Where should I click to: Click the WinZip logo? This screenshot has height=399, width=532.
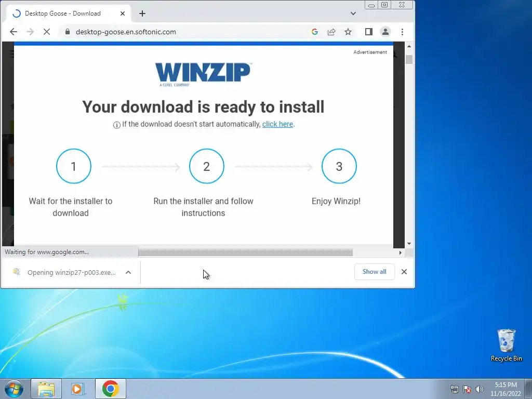coord(203,74)
